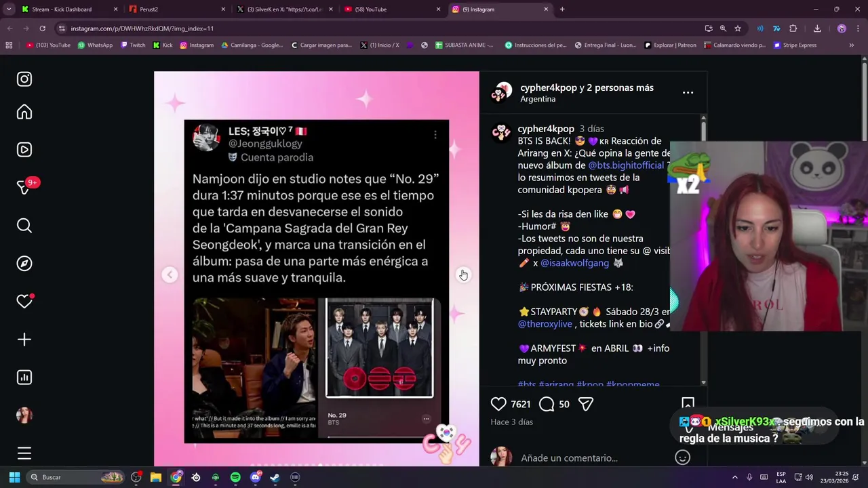Image resolution: width=868 pixels, height=488 pixels.
Task: Switch to the Perust2 tab
Action: pos(177,9)
